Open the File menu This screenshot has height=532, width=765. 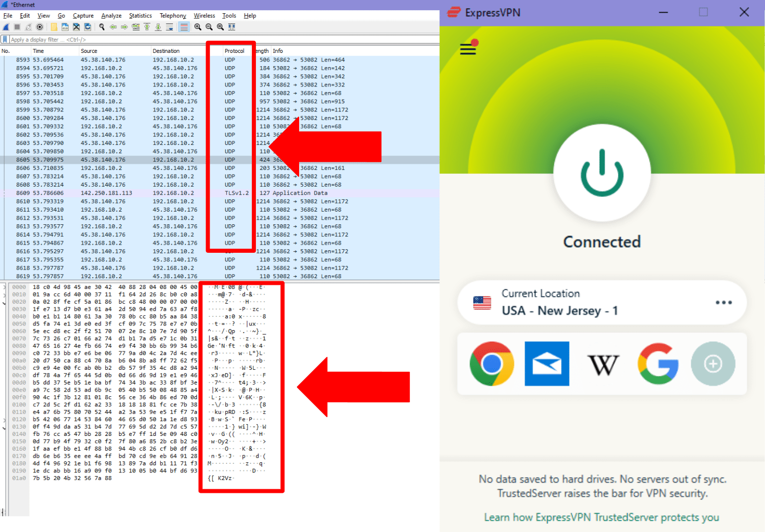[x=8, y=16]
